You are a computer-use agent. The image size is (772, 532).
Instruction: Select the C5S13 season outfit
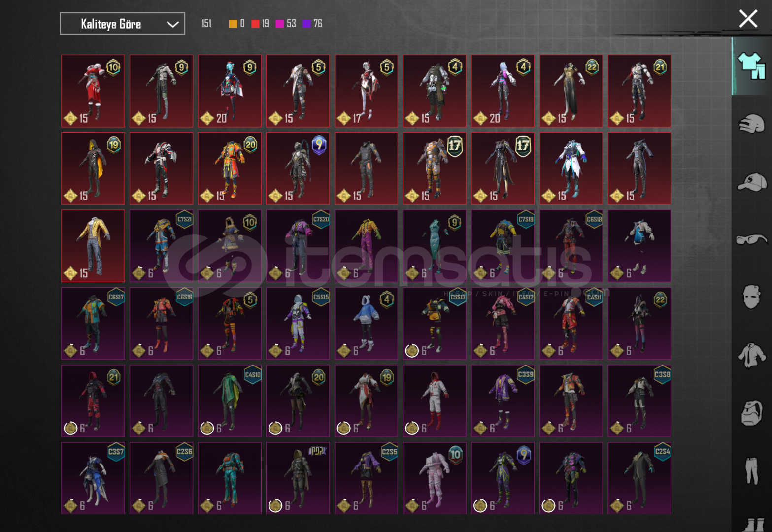tap(435, 324)
